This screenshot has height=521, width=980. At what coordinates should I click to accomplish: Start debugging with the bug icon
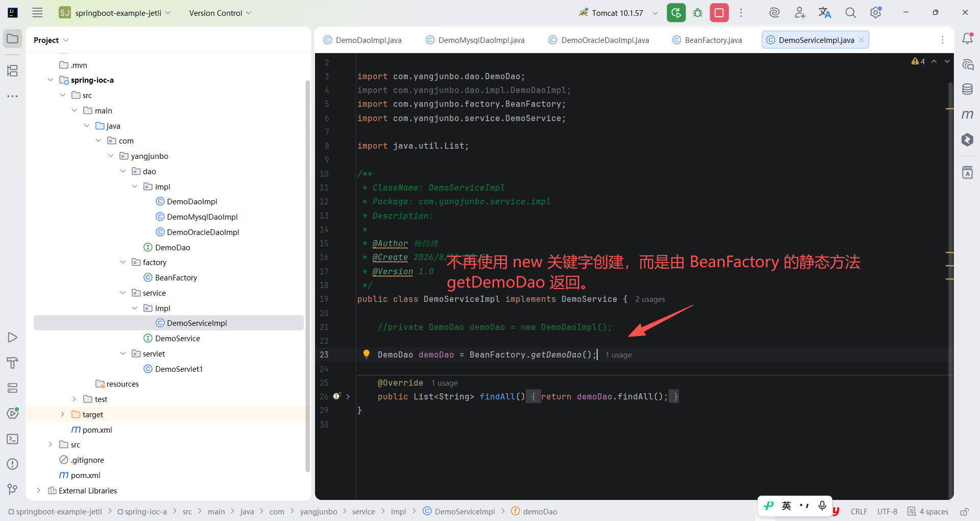coord(698,13)
